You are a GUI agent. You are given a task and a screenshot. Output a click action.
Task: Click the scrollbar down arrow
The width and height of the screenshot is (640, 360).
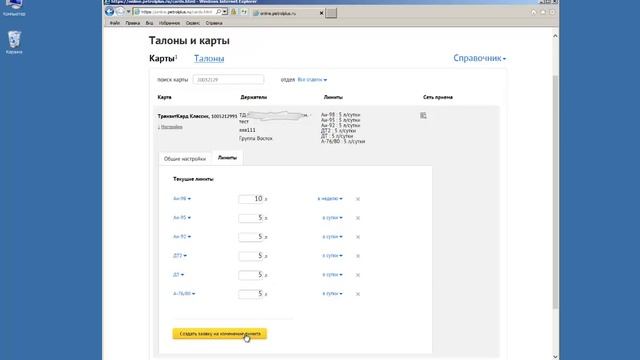(x=555, y=357)
